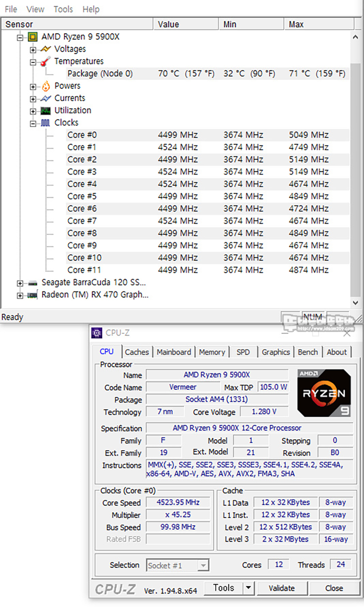The image size is (364, 608).
Task: Open the File menu
Action: 11,9
